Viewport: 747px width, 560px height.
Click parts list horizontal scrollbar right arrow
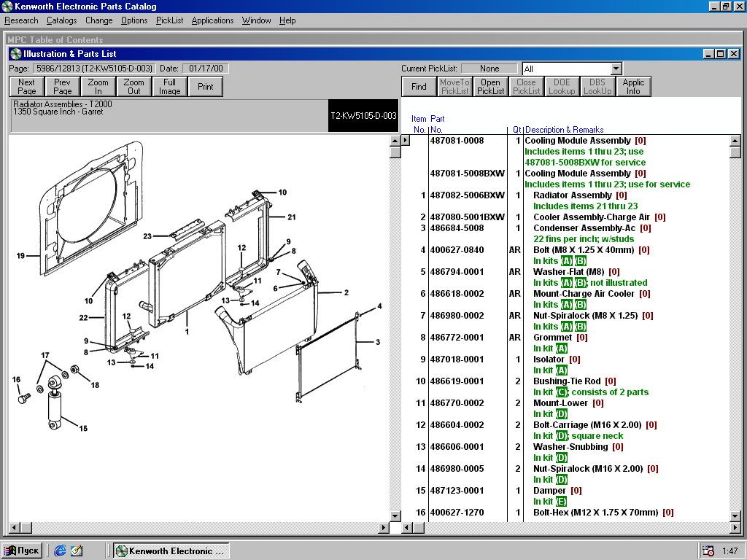coord(735,528)
